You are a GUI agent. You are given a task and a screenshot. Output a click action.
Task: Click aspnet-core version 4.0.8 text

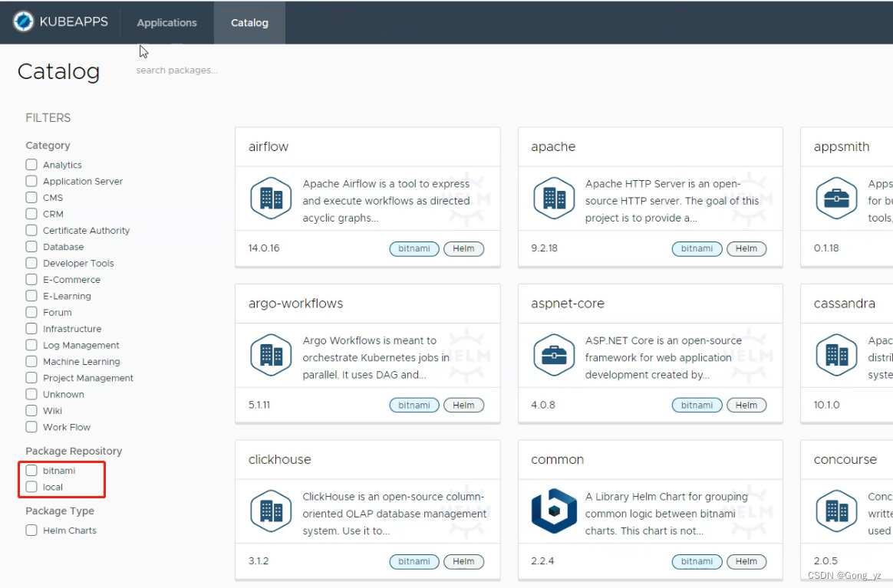(542, 405)
